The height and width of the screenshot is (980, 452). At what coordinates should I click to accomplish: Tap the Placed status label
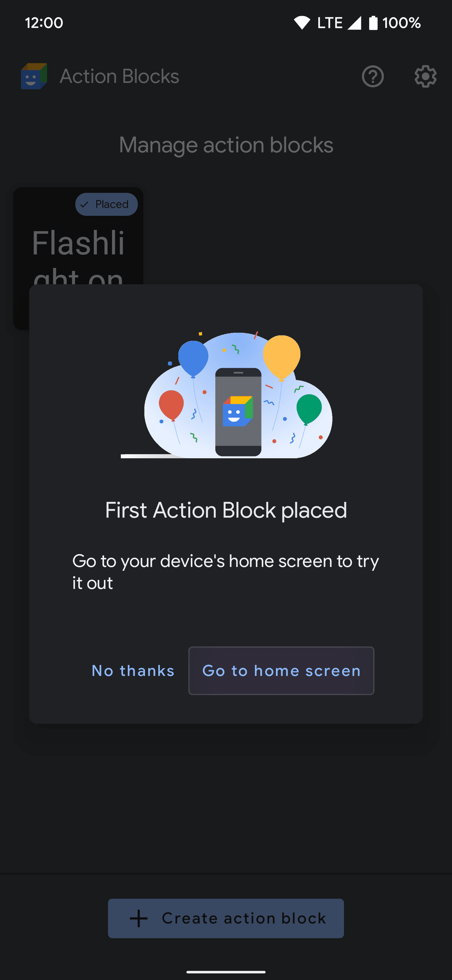coord(112,204)
